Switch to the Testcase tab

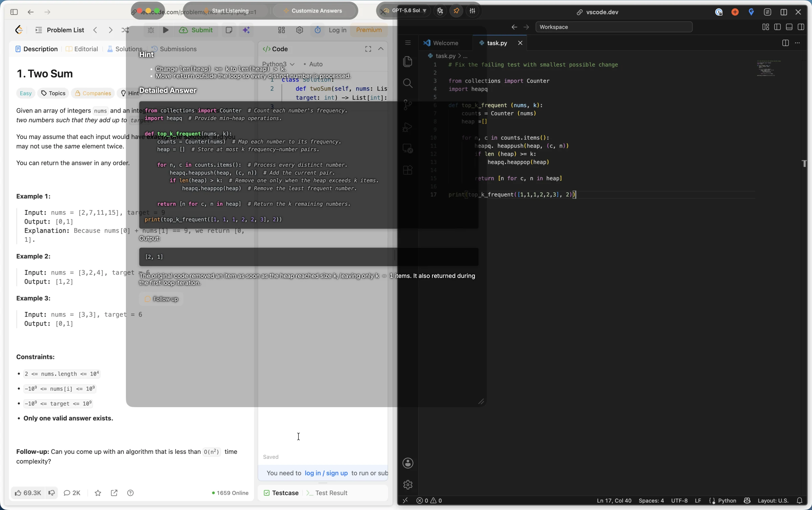(x=281, y=493)
